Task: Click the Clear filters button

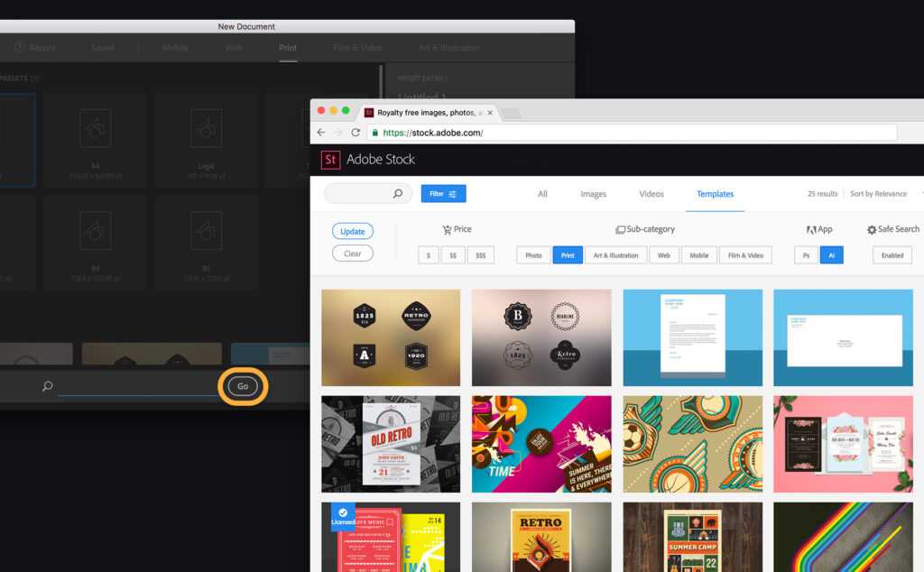Action: [x=353, y=254]
